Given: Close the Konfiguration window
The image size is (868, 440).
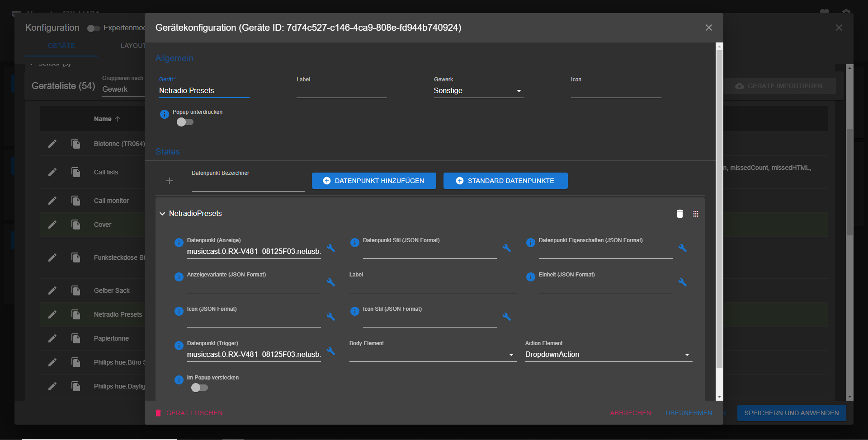Looking at the screenshot, I should click(839, 28).
